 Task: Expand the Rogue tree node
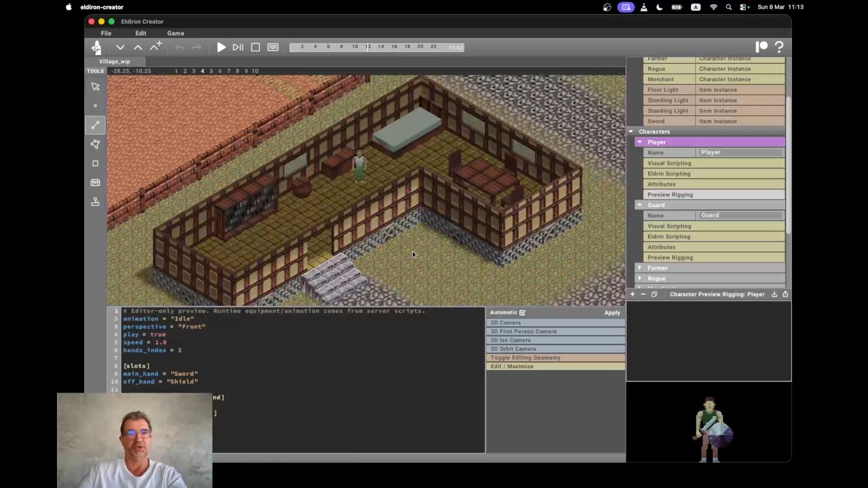[639, 279]
